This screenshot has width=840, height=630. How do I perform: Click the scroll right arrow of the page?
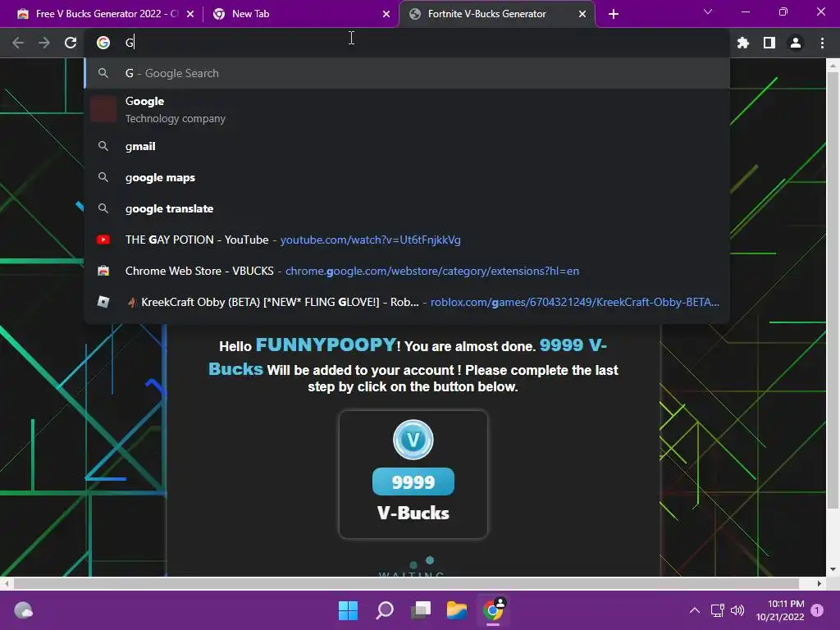[819, 583]
